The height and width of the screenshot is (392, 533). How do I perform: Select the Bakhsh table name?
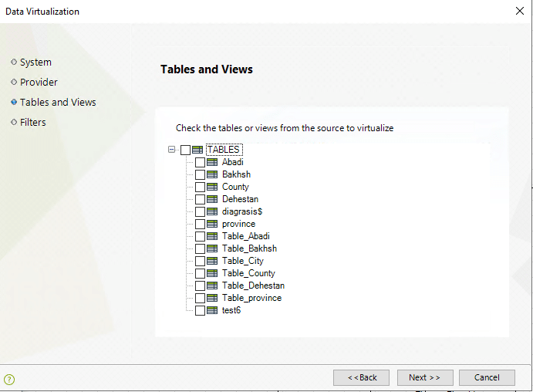[236, 174]
